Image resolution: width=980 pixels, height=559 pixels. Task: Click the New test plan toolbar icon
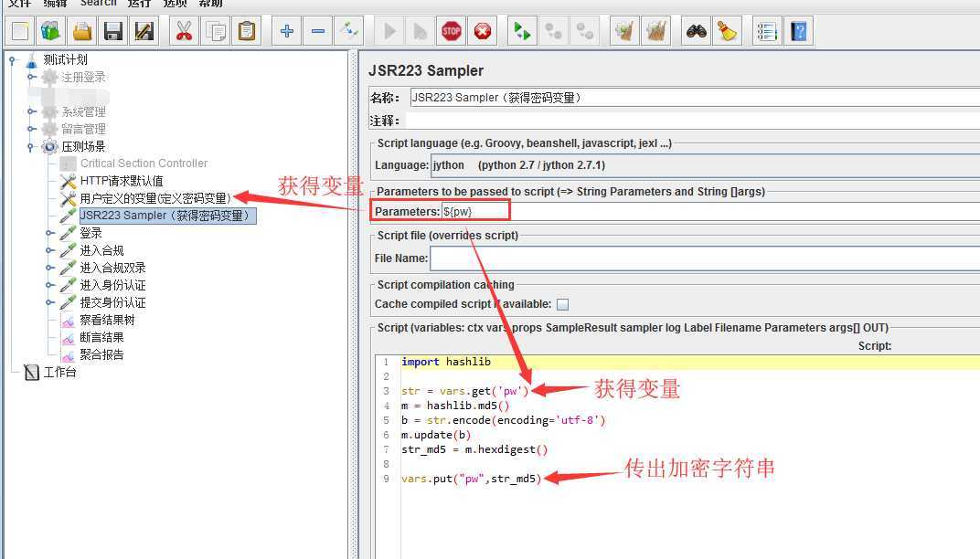(x=20, y=31)
